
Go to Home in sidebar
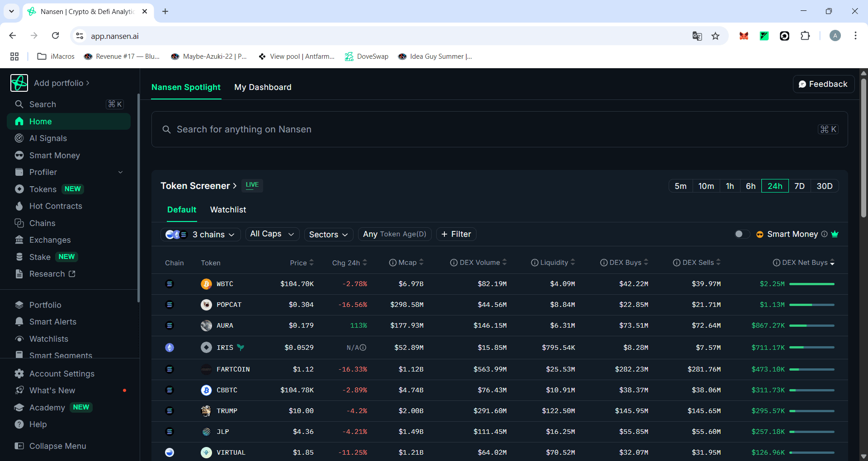click(69, 122)
